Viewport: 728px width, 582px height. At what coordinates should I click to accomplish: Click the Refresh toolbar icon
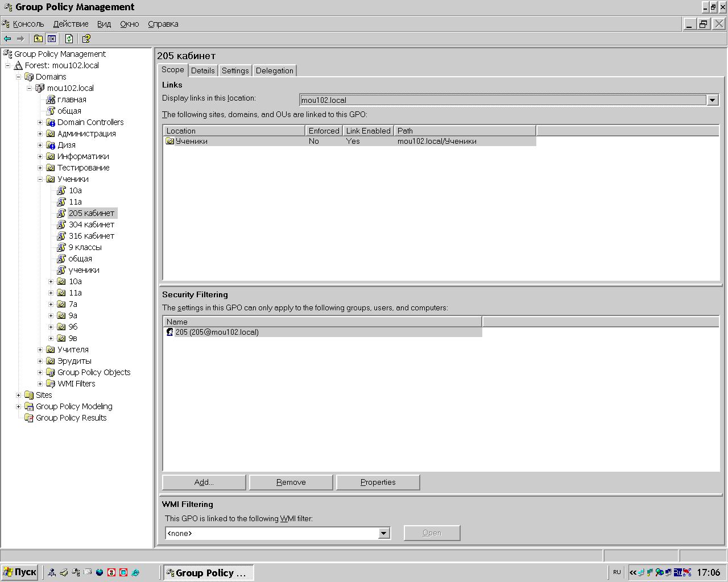click(69, 39)
